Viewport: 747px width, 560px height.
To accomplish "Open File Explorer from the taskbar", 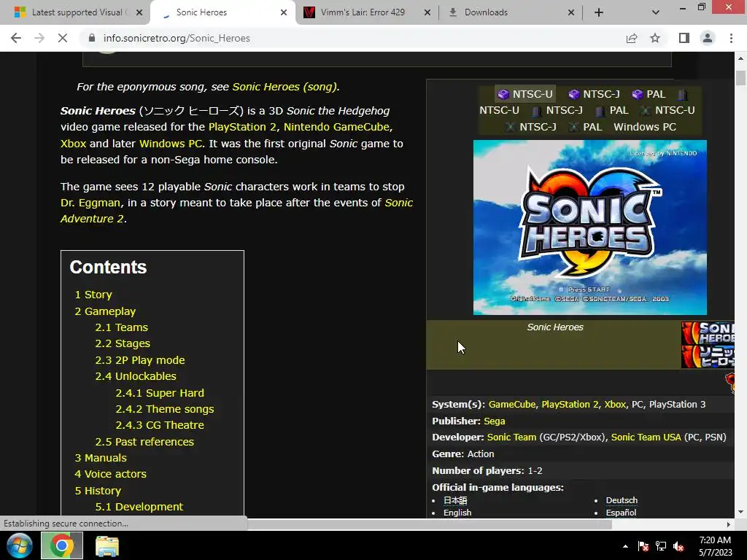I will pyautogui.click(x=107, y=545).
